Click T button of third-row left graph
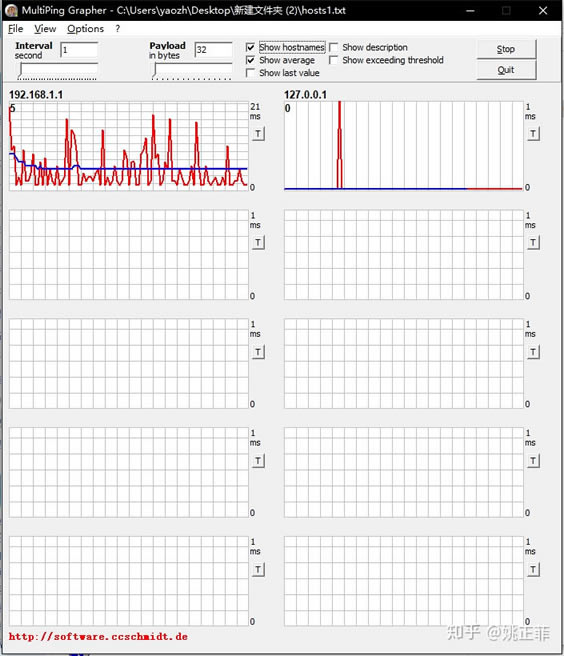 click(258, 352)
